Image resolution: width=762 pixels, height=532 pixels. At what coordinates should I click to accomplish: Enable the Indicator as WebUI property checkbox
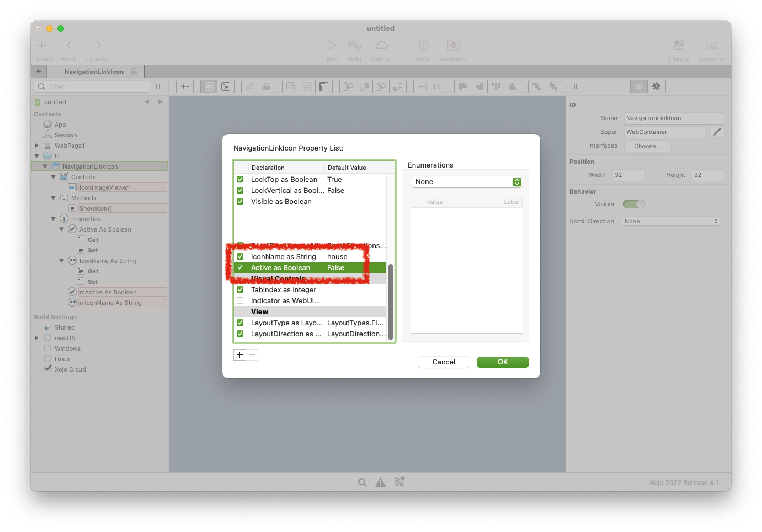pos(240,300)
